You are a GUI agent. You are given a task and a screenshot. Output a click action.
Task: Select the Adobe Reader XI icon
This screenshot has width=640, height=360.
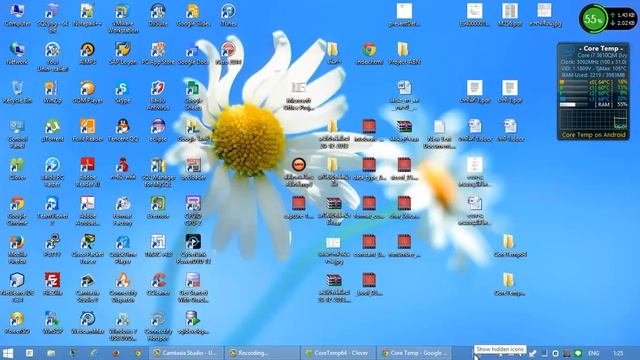point(88,172)
